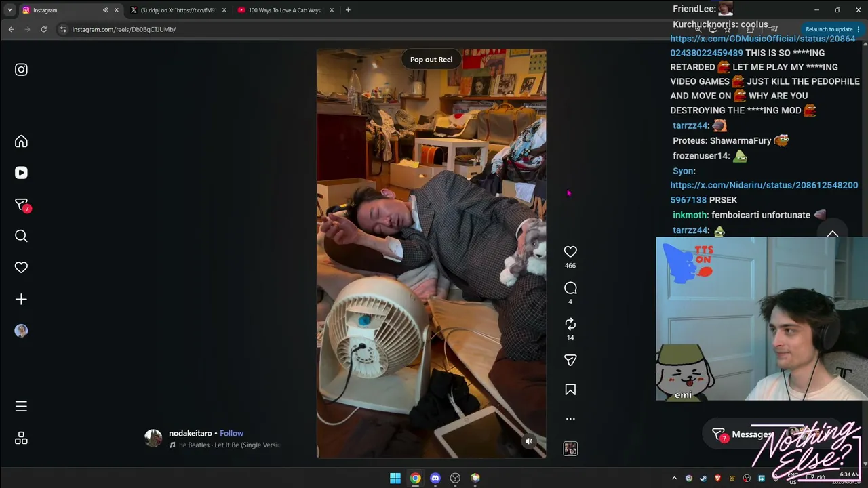Focus the address bar URL
Image resolution: width=868 pixels, height=488 pixels.
[x=124, y=30]
